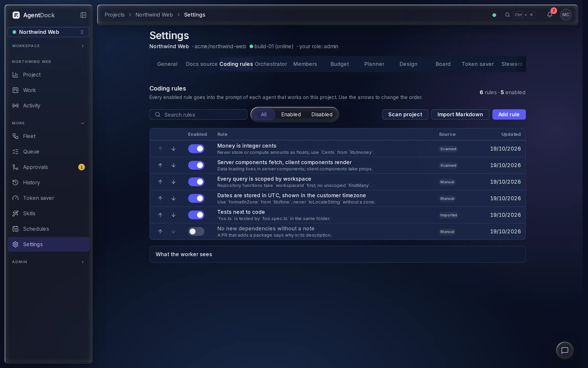Filter rules by Disabled
Screen dimensions: 588x368
322,115
